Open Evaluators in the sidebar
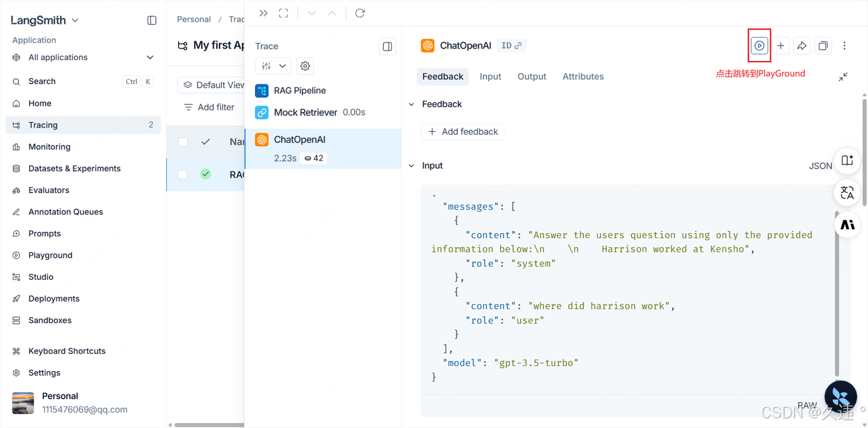868x428 pixels. click(83, 190)
